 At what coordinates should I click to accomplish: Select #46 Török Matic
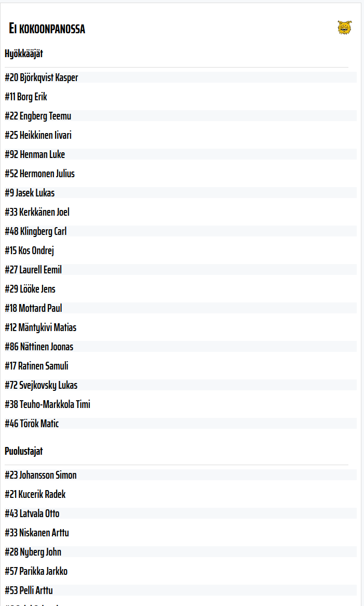32,424
